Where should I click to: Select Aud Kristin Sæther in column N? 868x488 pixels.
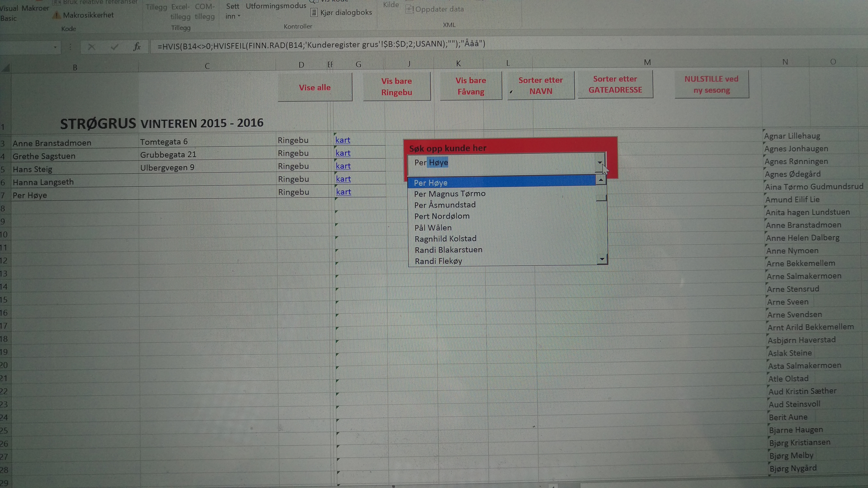pos(802,391)
